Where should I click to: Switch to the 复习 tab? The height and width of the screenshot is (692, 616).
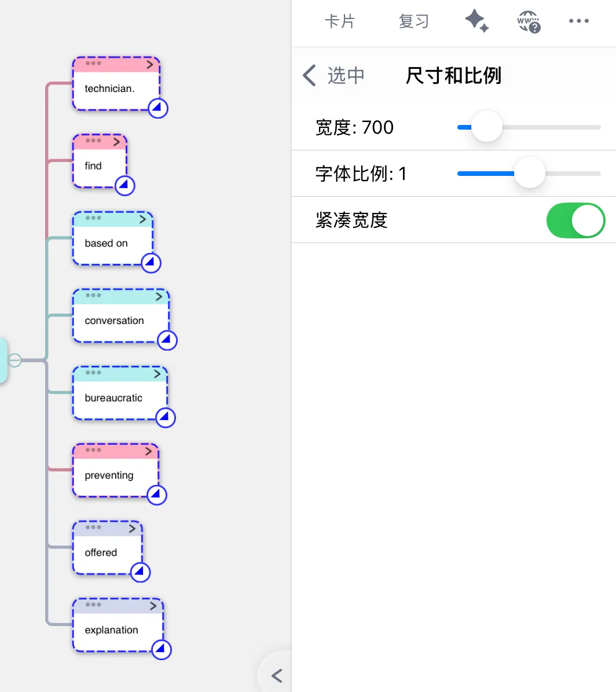tap(414, 21)
